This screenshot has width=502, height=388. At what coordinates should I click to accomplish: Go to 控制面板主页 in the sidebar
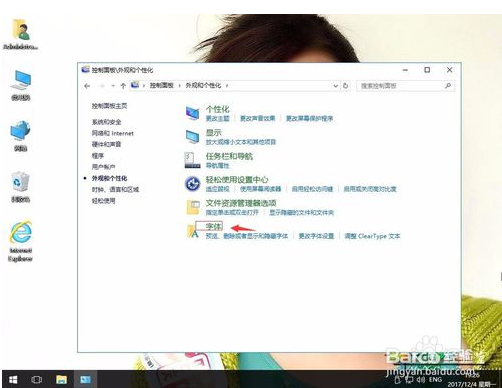click(109, 106)
